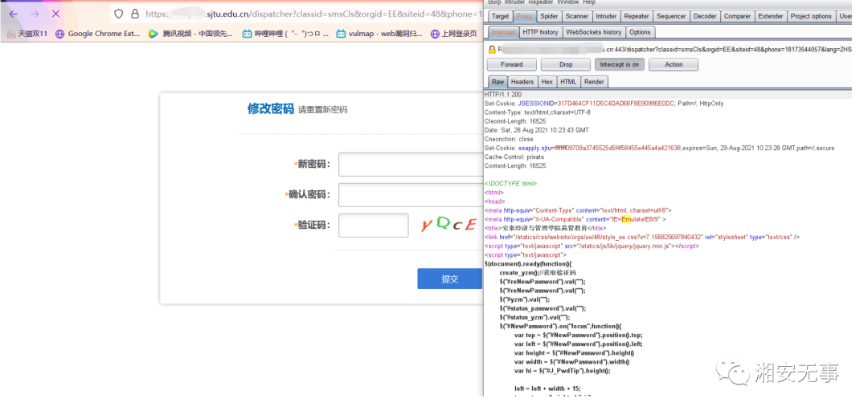Switch to the Project options tab
The image size is (868, 411).
811,17
